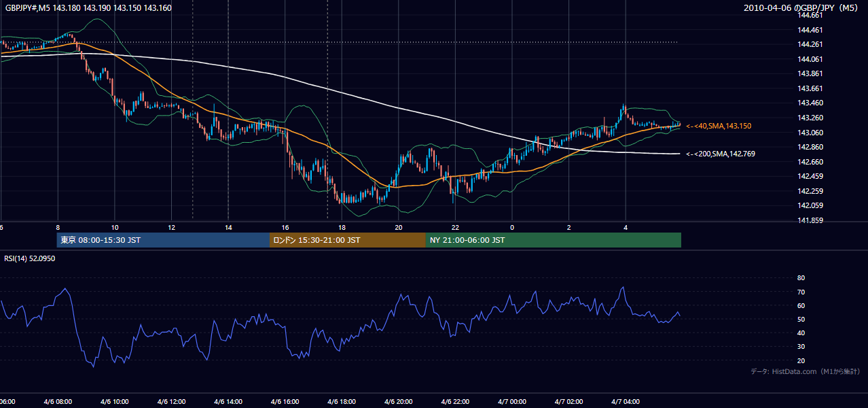Click price axis value 143.661
Image resolution: width=868 pixels, height=408 pixels.
(x=810, y=88)
